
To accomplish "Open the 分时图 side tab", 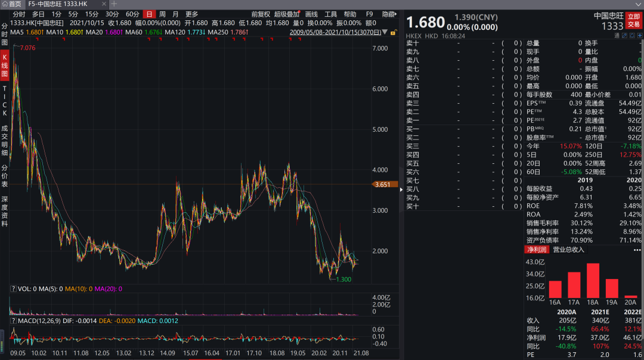I will pos(5,35).
